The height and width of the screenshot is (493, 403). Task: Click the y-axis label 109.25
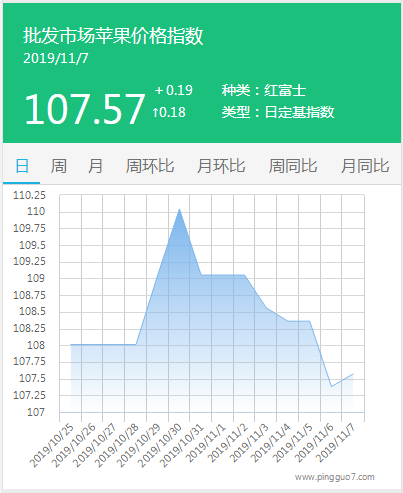tap(29, 261)
